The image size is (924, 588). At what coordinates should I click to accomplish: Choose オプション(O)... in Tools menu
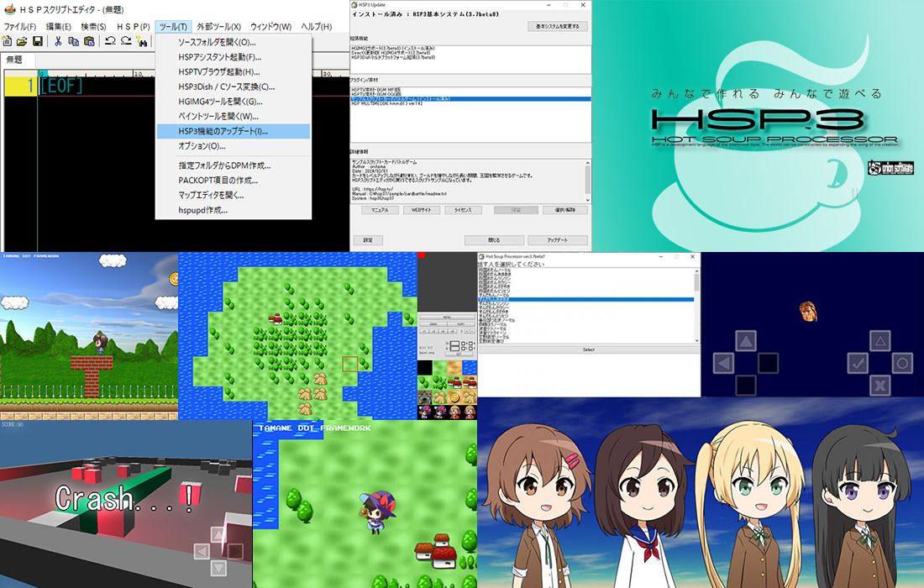tap(234, 146)
